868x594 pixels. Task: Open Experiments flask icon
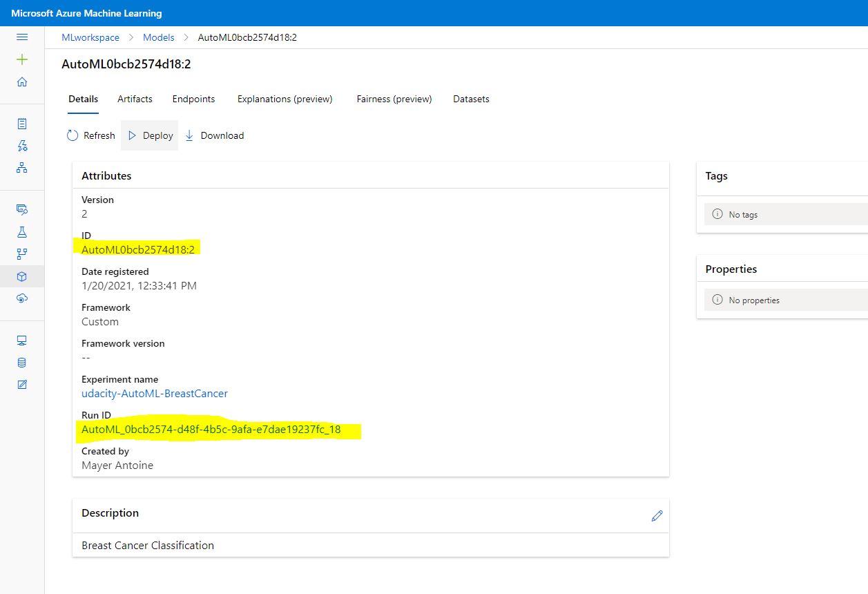click(x=22, y=232)
